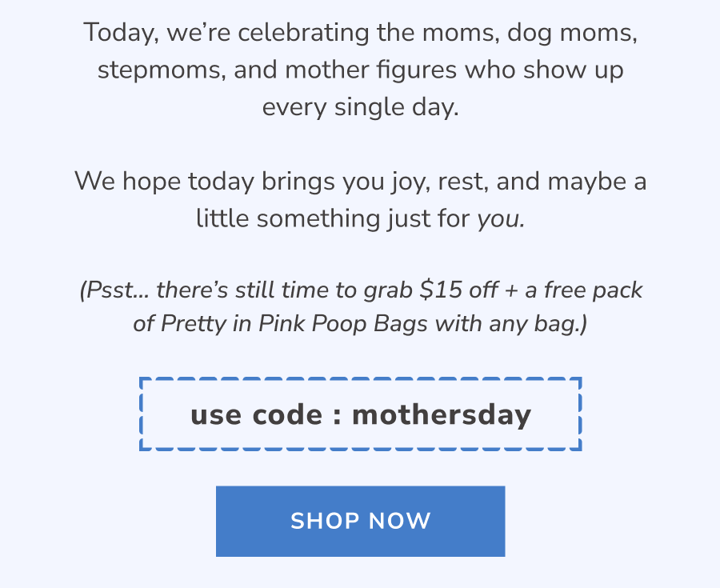Click the word "Psst" in the italic note
The height and width of the screenshot is (588, 720).
(110, 290)
